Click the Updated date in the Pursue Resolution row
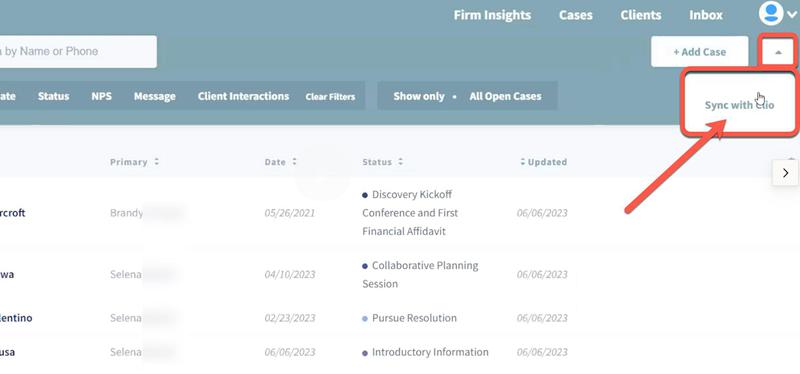 pyautogui.click(x=542, y=318)
